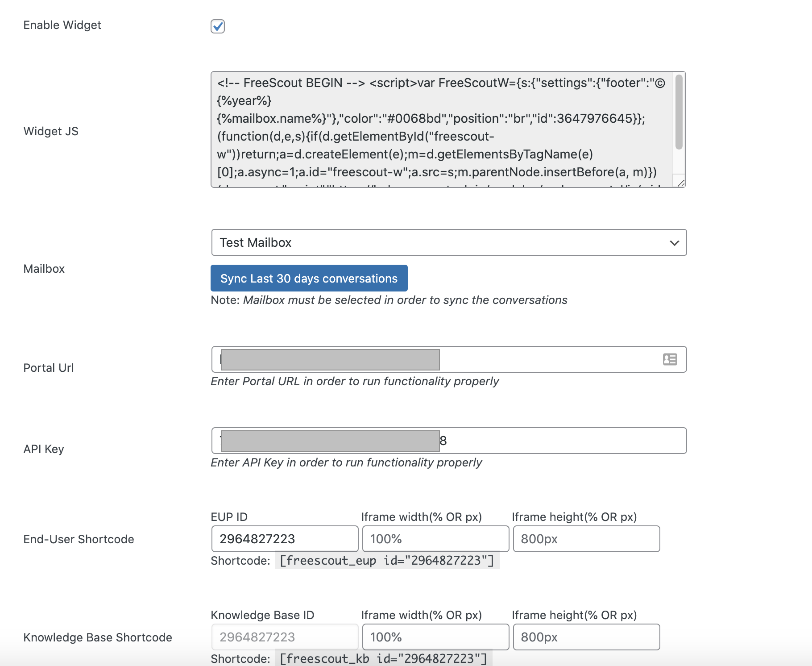
Task: Click the Knowledge Base Shortcode Iframe height field
Action: click(586, 637)
